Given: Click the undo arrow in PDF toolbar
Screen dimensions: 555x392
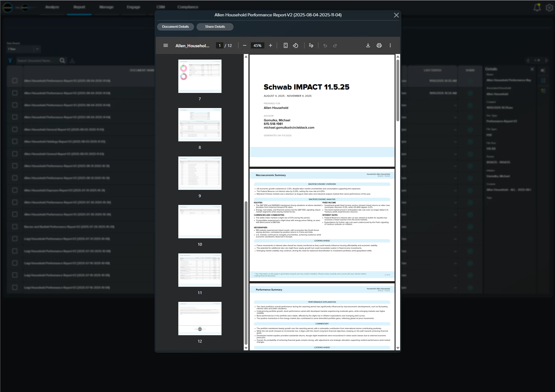Looking at the screenshot, I should tap(325, 45).
